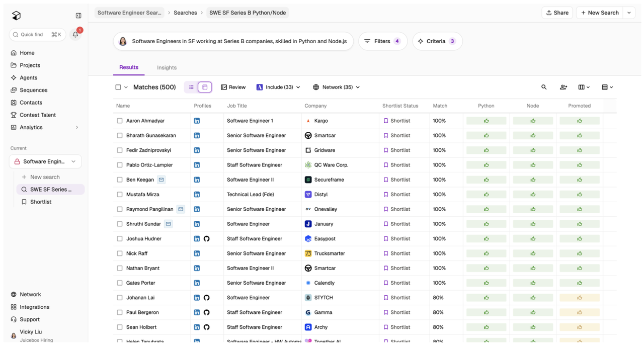Image resolution: width=644 pixels, height=348 pixels.
Task: Click the Share button
Action: coord(557,13)
